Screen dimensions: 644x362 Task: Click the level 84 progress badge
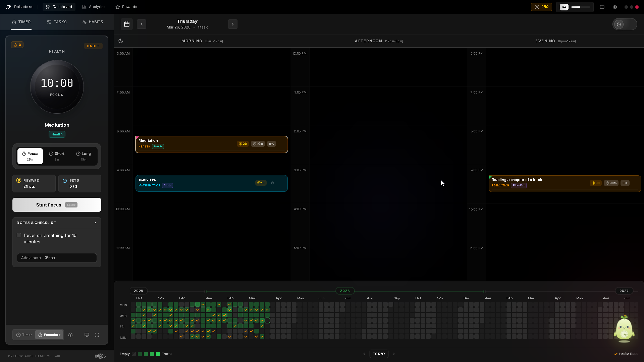pos(575,7)
